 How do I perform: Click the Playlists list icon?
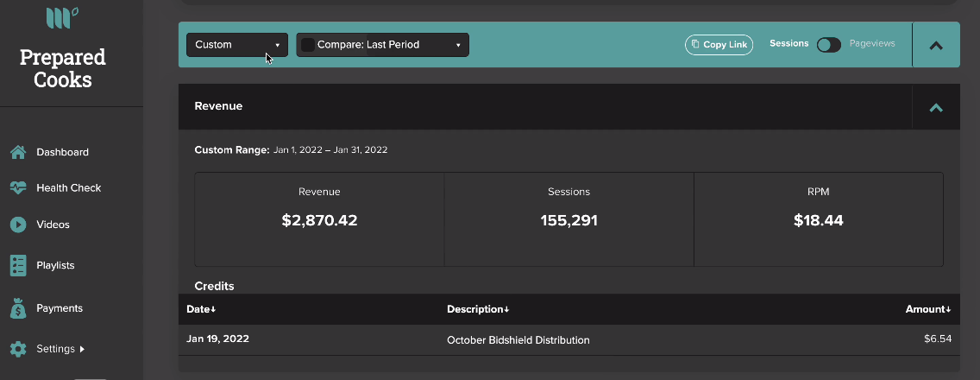(x=18, y=265)
